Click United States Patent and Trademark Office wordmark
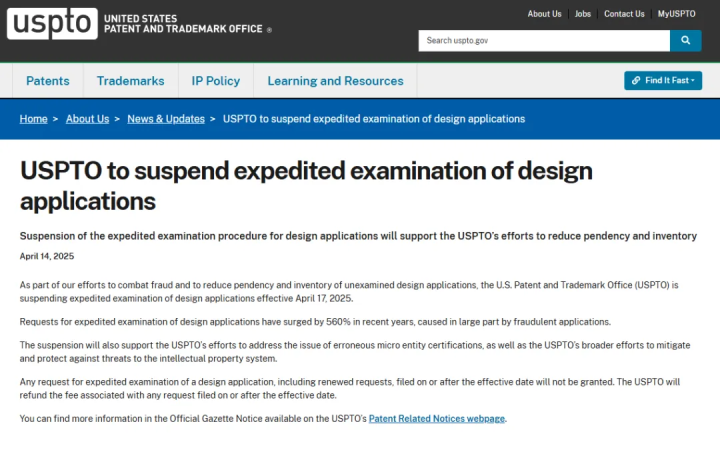This screenshot has width=720, height=450. tap(186, 23)
